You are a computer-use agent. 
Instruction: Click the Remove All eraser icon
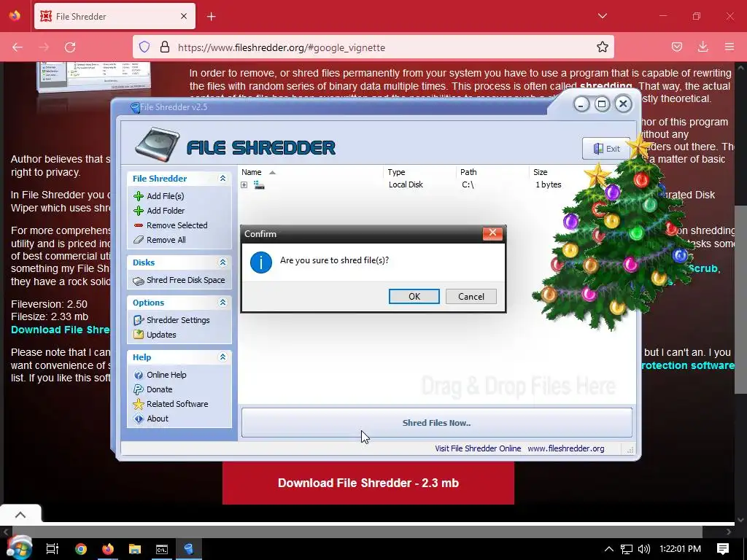click(x=139, y=240)
